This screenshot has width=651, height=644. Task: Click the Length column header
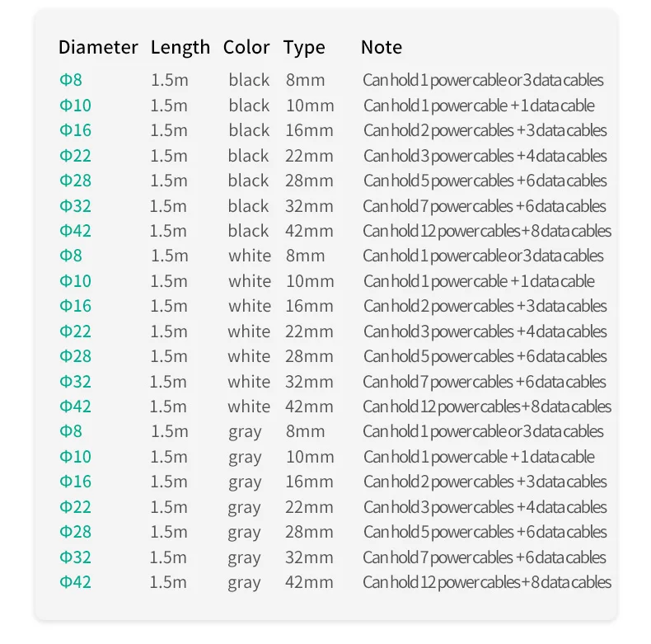180,47
